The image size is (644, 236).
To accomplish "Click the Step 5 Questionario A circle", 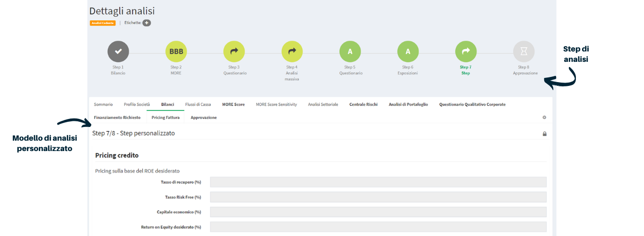I will tap(350, 51).
